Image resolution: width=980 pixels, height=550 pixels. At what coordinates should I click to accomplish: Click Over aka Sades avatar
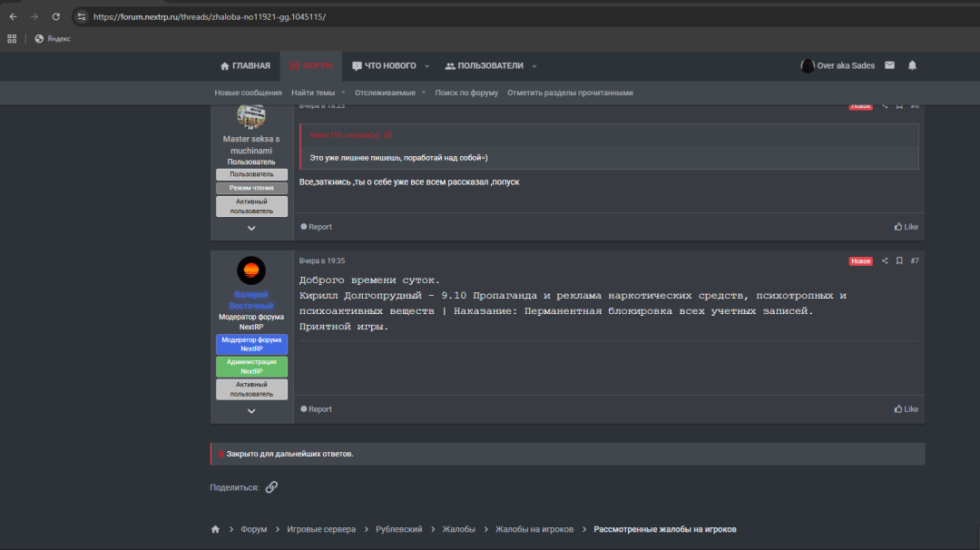click(807, 65)
